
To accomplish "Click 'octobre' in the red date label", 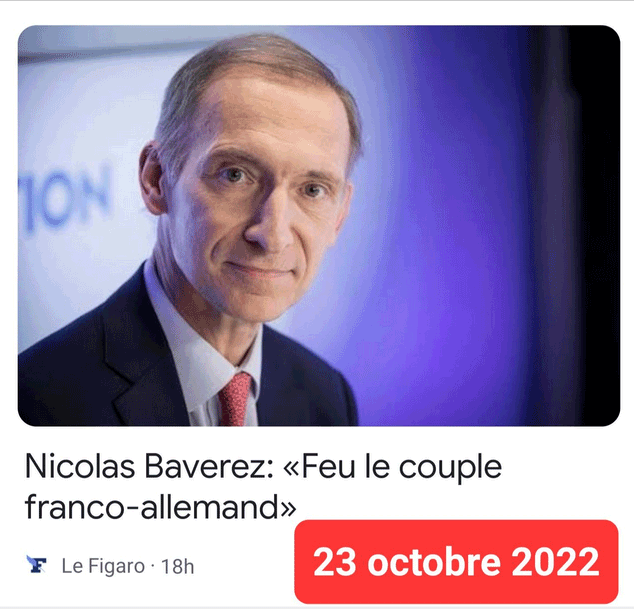I will tap(434, 562).
